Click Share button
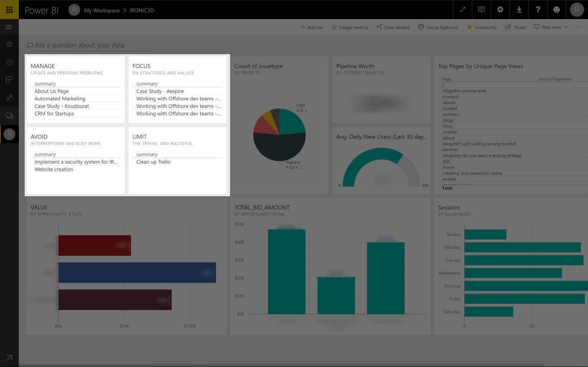This screenshot has height=367, width=588. [x=515, y=27]
